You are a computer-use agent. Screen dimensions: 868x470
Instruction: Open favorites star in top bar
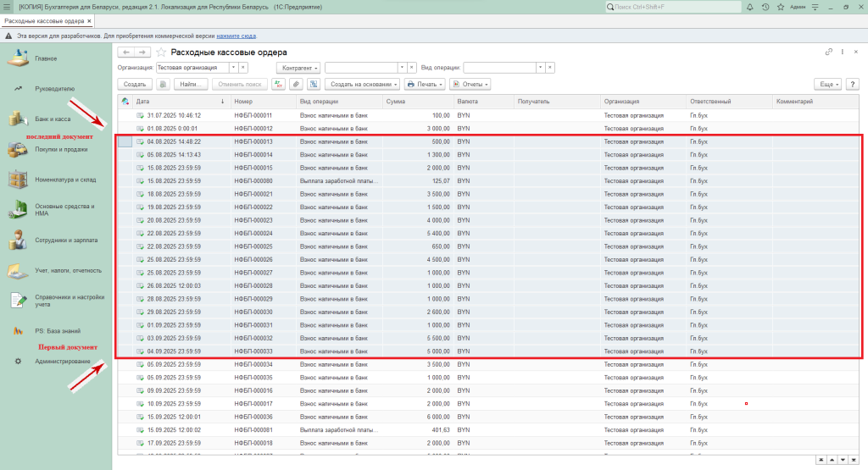pyautogui.click(x=781, y=7)
